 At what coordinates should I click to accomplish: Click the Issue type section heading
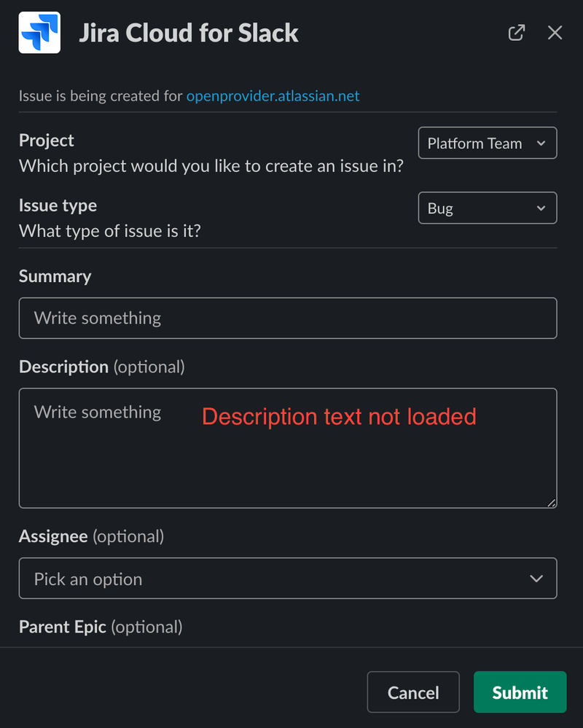tap(58, 206)
